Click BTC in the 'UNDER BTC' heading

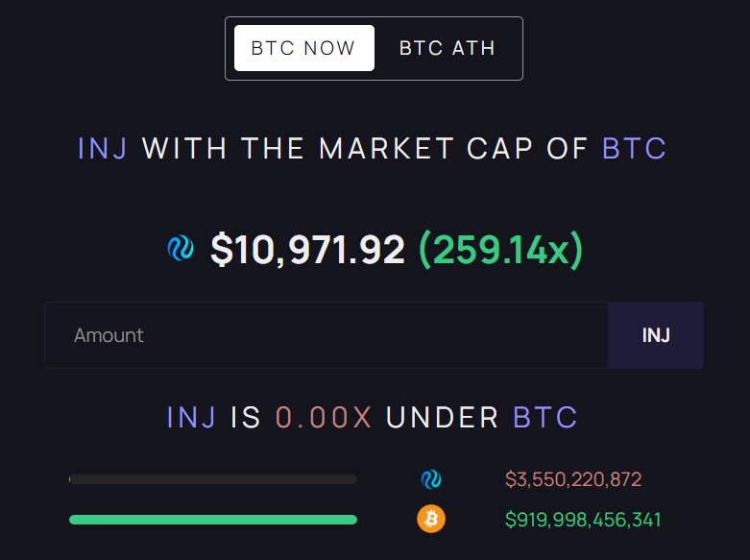545,417
